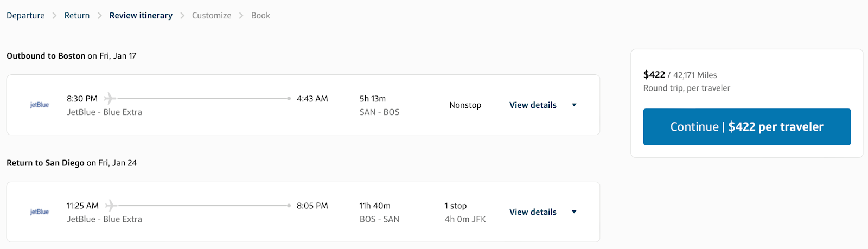Jump to the Customize step
The image size is (868, 249).
click(x=212, y=16)
